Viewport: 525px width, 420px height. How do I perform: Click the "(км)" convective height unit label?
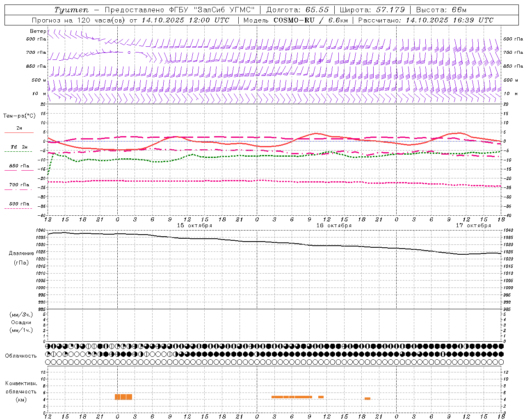pos(21,399)
